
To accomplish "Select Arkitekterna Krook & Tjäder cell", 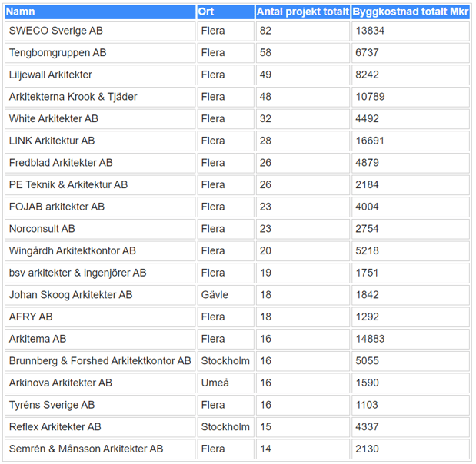I will pos(100,97).
